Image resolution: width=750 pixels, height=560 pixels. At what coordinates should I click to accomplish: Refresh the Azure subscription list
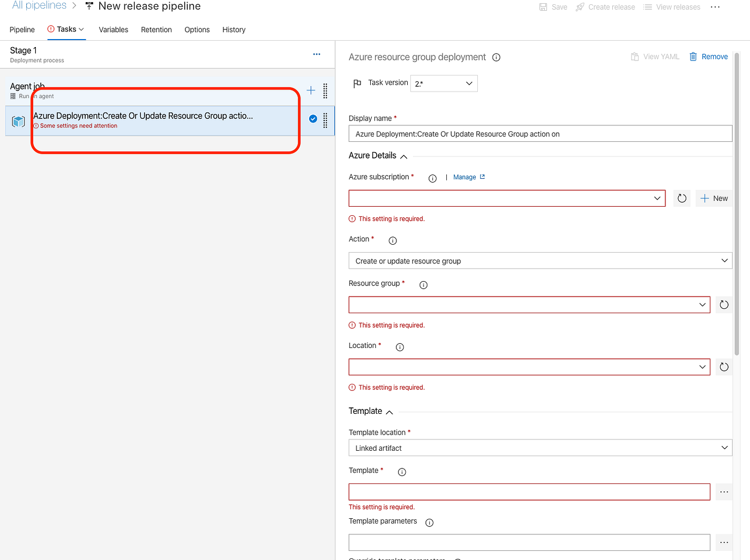(x=681, y=198)
